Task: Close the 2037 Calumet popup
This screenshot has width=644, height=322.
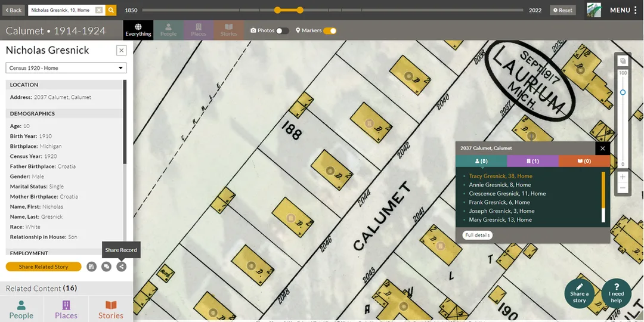Action: (x=602, y=148)
